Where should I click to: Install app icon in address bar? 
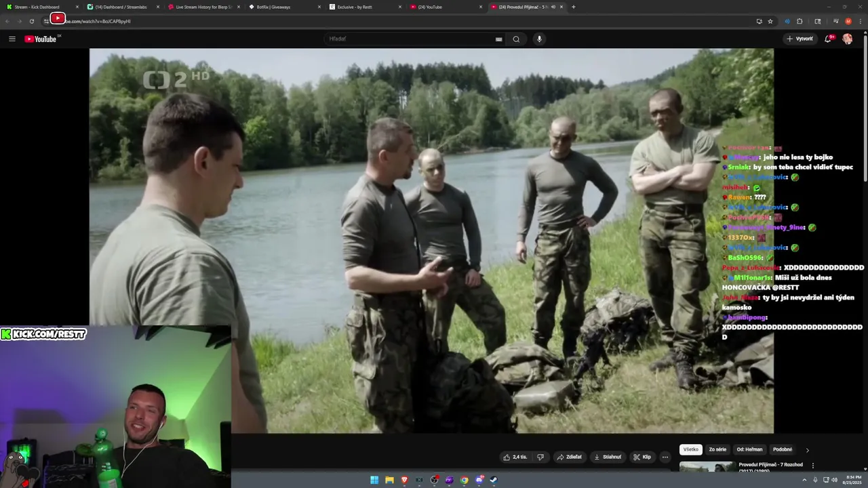click(x=759, y=21)
